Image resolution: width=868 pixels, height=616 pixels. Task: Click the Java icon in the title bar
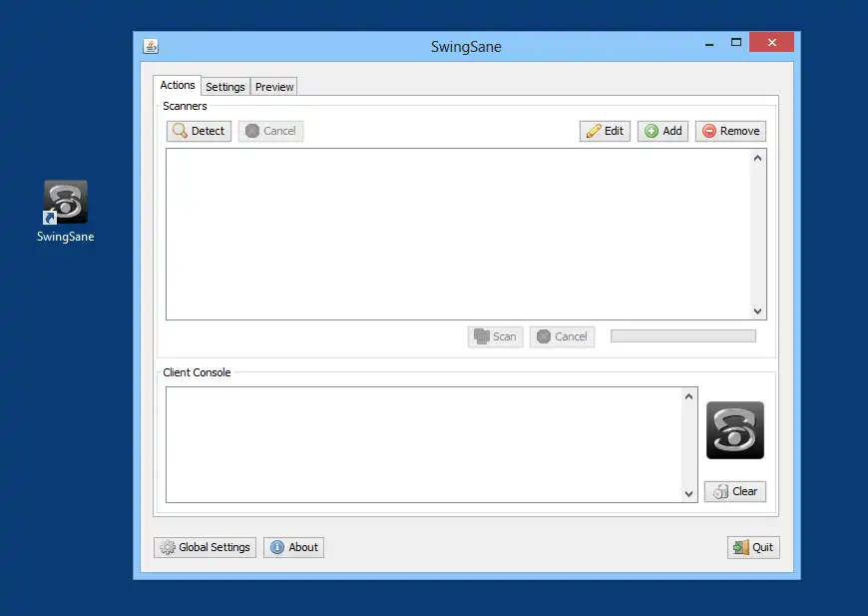tap(151, 46)
